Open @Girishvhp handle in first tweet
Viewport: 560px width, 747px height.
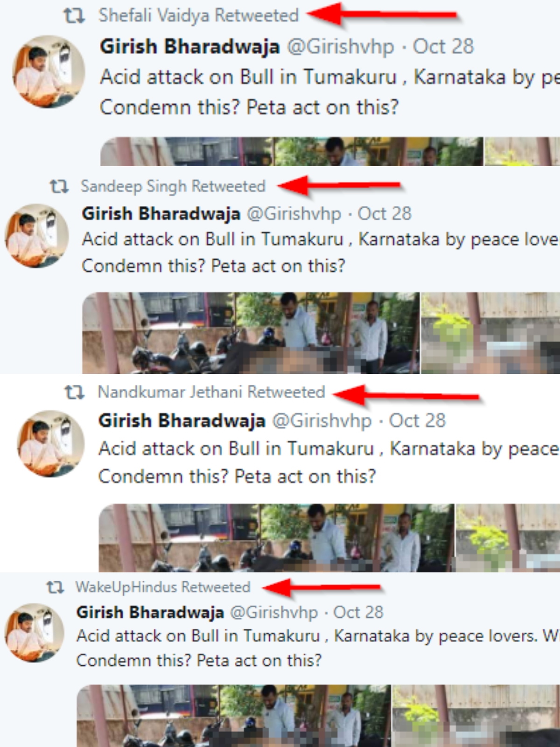pyautogui.click(x=341, y=47)
